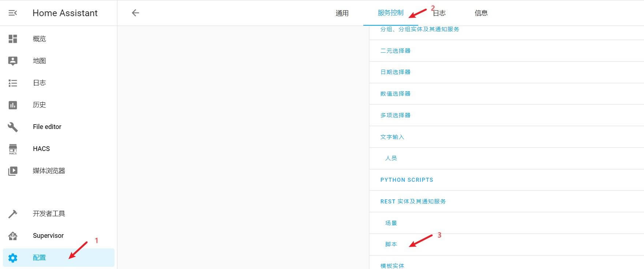The width and height of the screenshot is (644, 269).
Task: Open File editor in the sidebar
Action: coord(59,127)
